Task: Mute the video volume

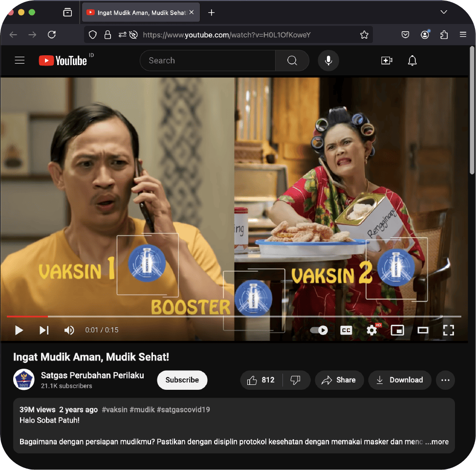Action: tap(69, 330)
